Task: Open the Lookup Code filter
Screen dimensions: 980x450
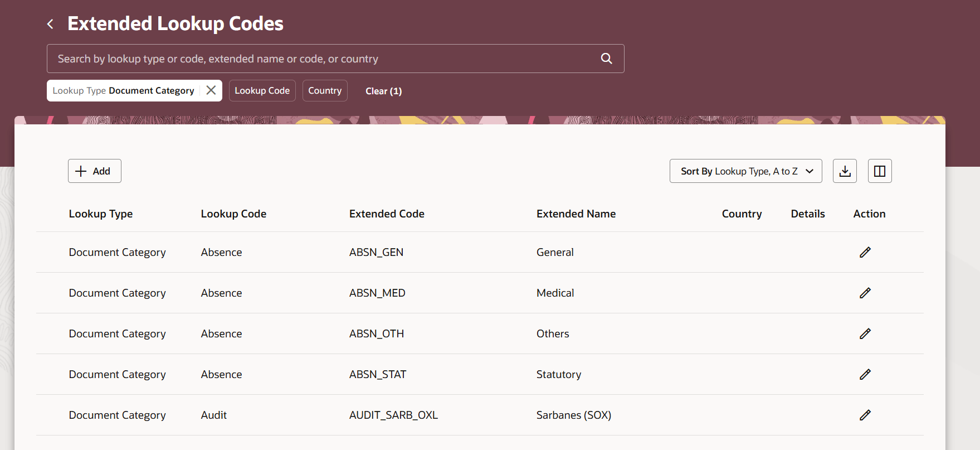Action: [262, 90]
